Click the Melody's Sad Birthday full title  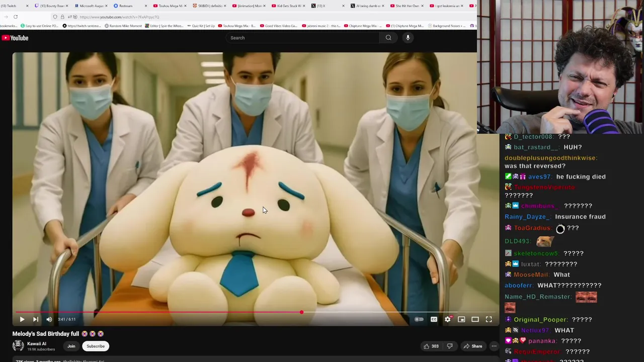click(x=46, y=334)
